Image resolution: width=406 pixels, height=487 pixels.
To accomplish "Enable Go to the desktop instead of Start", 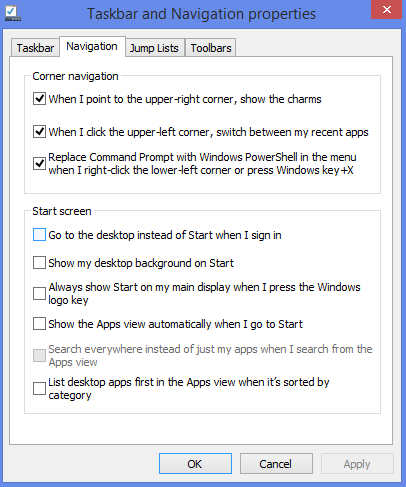I will click(x=39, y=235).
